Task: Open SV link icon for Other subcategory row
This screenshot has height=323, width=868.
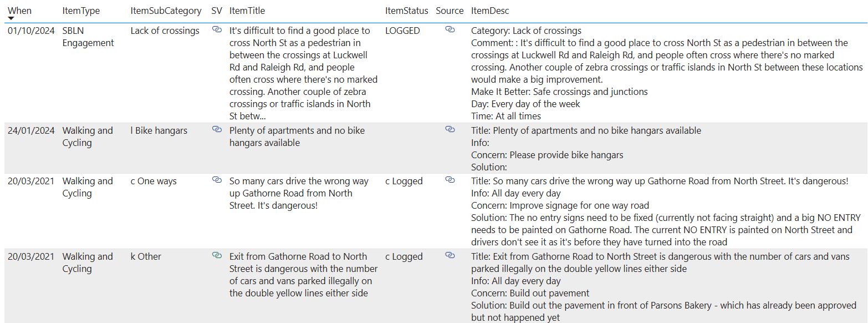Action: (x=217, y=255)
